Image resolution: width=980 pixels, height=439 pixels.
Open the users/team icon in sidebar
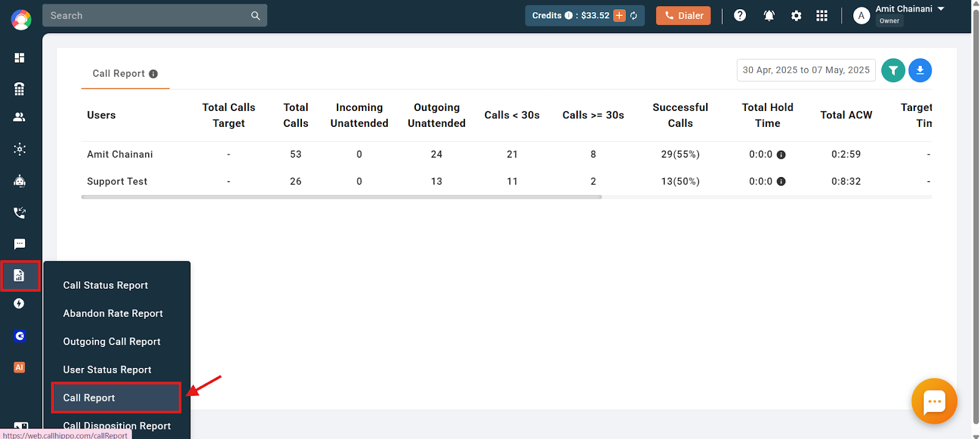[x=20, y=117]
